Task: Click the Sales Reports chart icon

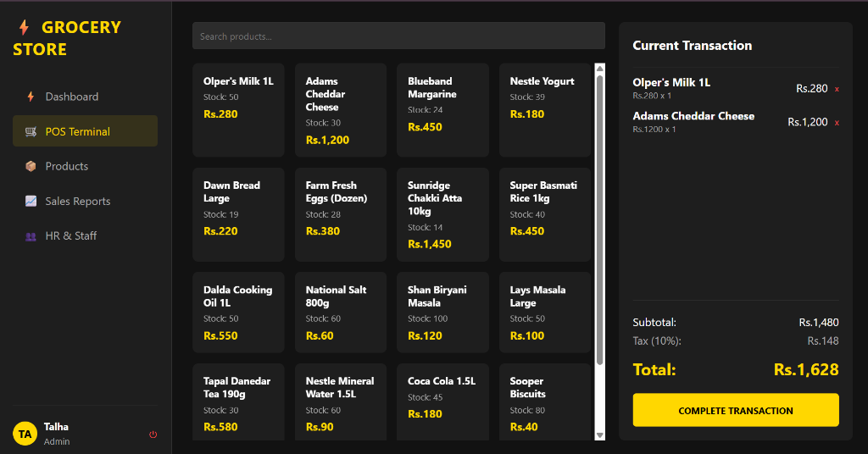Action: [31, 201]
